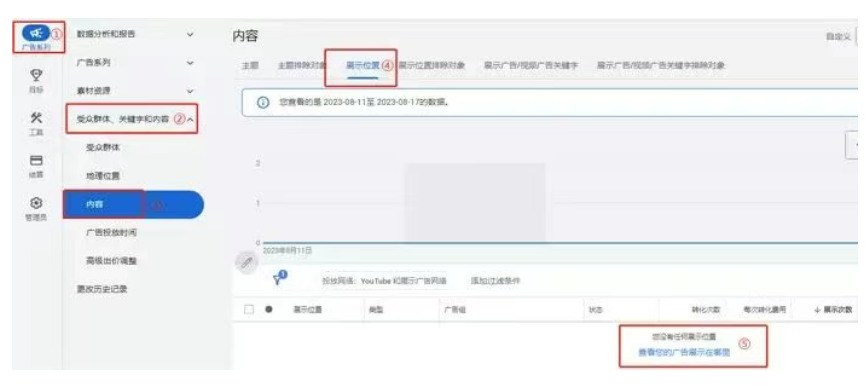Switch to the 展示广告/视频广告关键字排除对象 tab
The height and width of the screenshot is (385, 865).
pos(661,66)
